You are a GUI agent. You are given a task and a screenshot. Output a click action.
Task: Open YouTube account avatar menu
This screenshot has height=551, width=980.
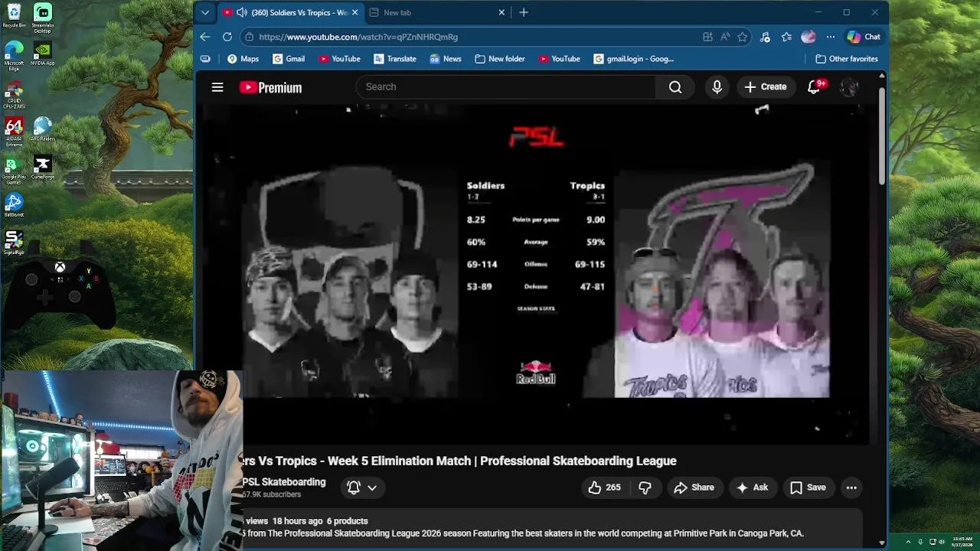[x=849, y=87]
